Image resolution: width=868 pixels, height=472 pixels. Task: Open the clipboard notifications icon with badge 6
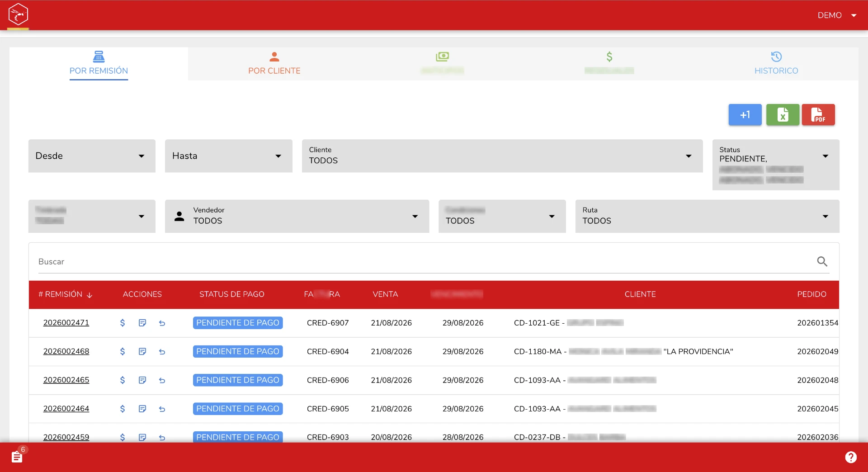click(17, 457)
